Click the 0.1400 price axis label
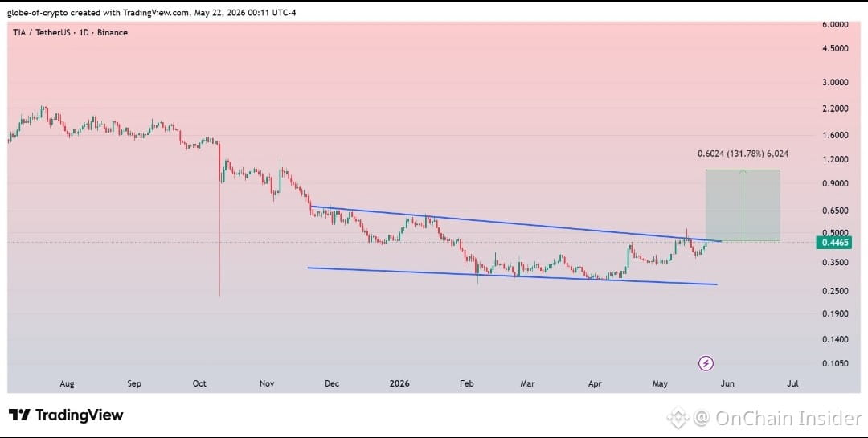 point(835,339)
